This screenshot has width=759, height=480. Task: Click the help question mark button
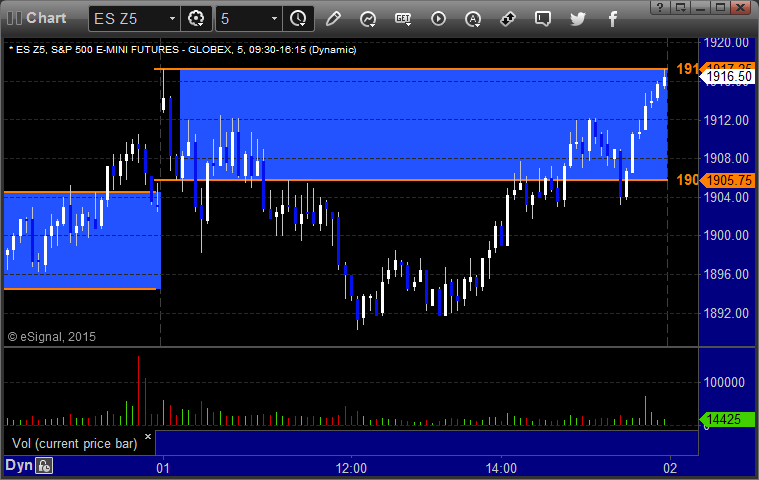660,7
